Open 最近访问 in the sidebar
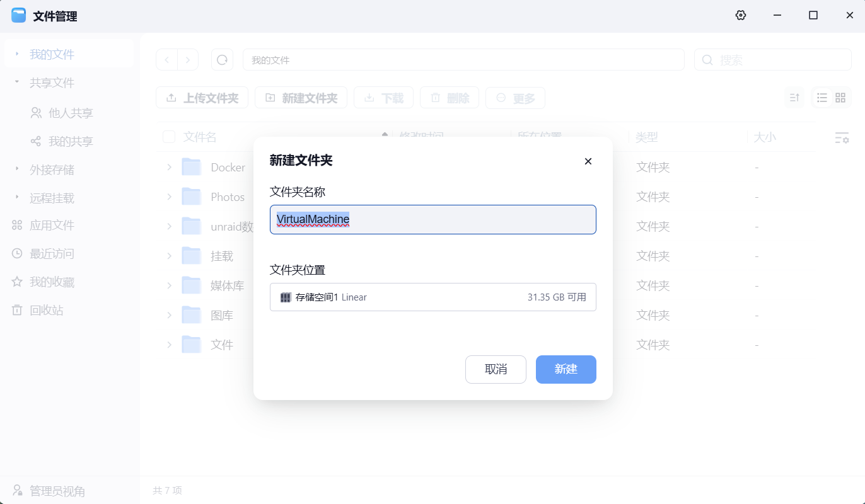 52,254
